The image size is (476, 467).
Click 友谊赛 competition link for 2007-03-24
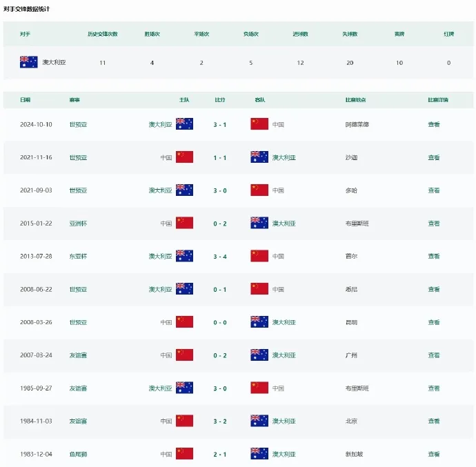pyautogui.click(x=79, y=355)
